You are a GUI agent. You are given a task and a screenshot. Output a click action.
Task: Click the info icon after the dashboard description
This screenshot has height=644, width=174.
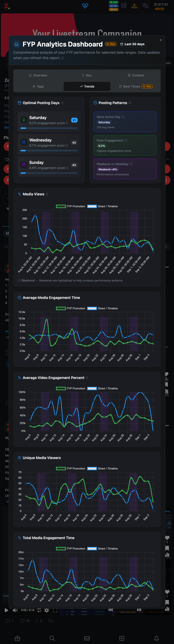(x=63, y=58)
